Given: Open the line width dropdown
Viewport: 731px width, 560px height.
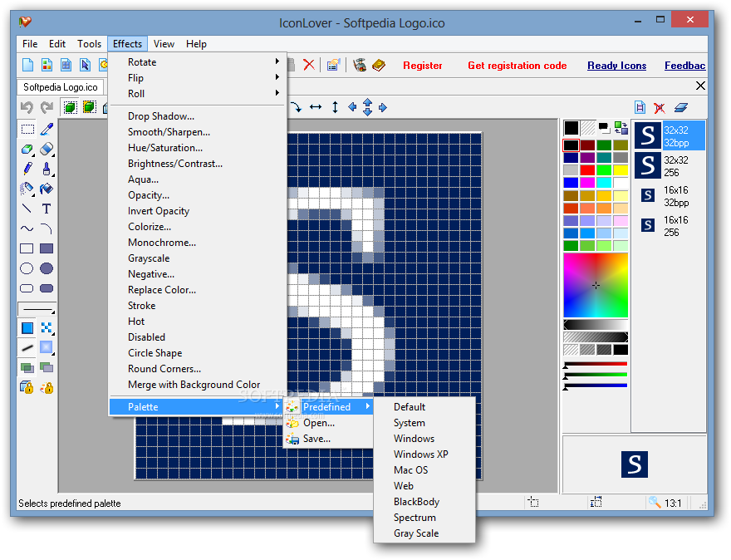Looking at the screenshot, I should point(37,309).
